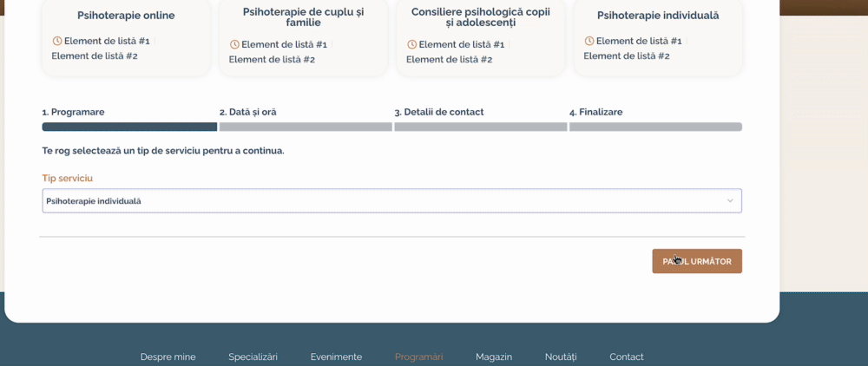
Task: Click clock icon in Psihoterapie individuală card
Action: pos(589,41)
